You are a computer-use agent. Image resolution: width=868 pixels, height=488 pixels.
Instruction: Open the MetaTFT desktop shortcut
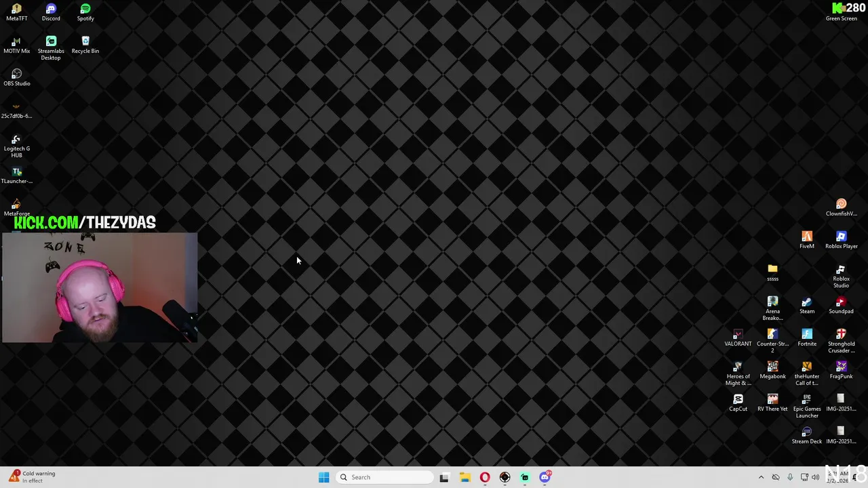tap(16, 12)
